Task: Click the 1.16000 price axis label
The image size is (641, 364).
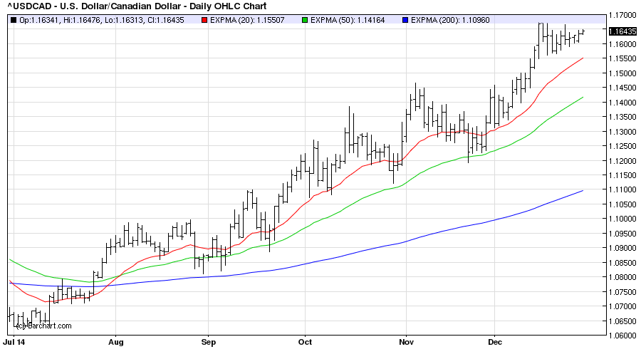Action: (x=622, y=44)
